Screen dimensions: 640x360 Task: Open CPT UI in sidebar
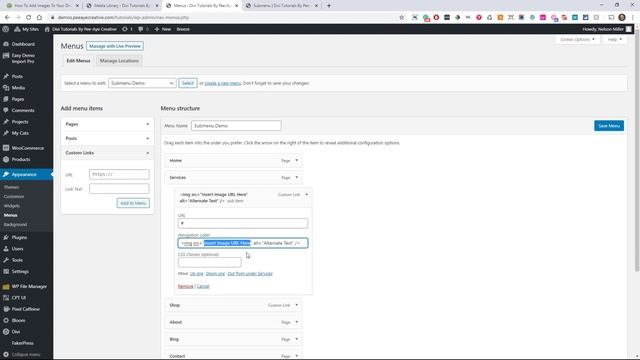[18, 298]
